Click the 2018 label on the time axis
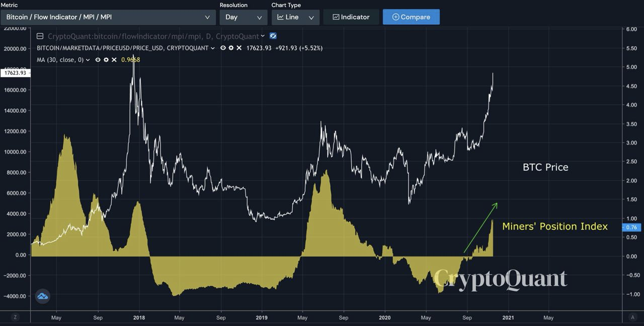Image resolution: width=644 pixels, height=326 pixels. (x=139, y=318)
